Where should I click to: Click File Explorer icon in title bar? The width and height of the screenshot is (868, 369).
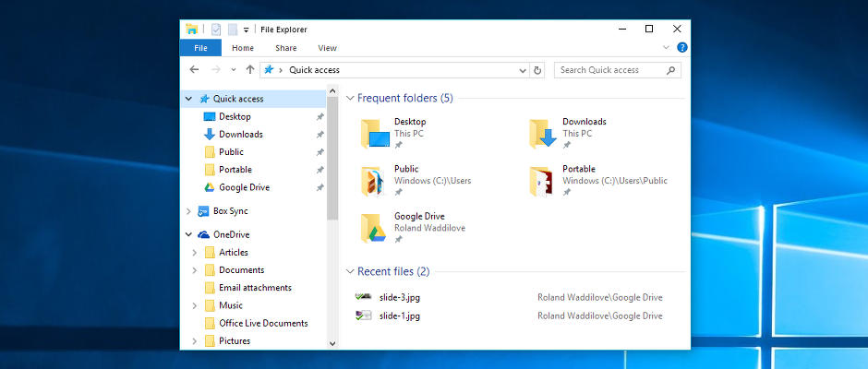click(x=191, y=30)
